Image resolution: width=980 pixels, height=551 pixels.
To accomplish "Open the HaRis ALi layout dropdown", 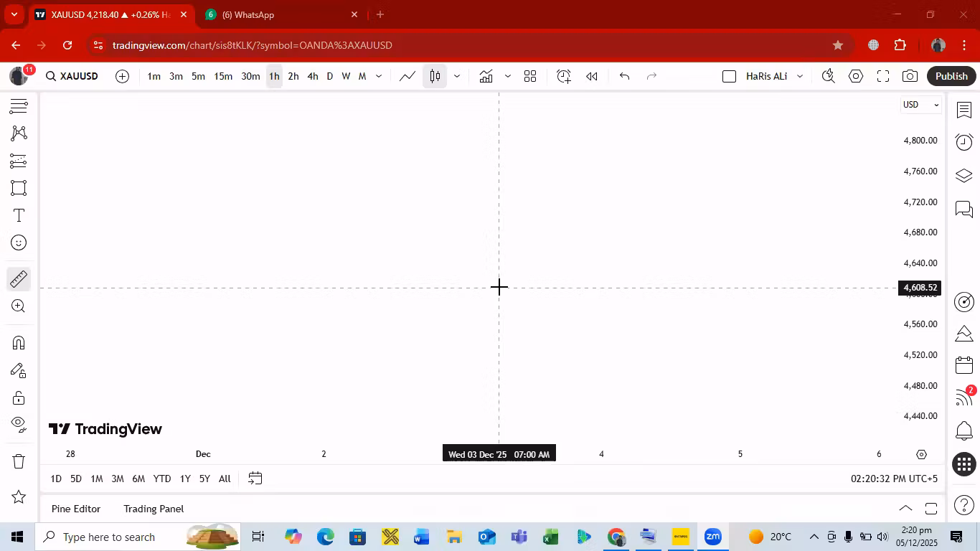I will [x=775, y=76].
